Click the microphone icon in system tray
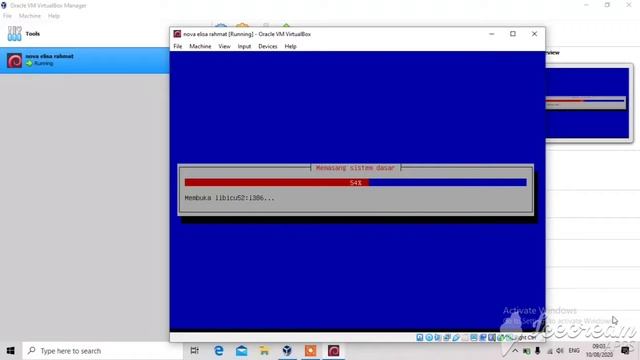640x360 pixels. click(x=538, y=351)
